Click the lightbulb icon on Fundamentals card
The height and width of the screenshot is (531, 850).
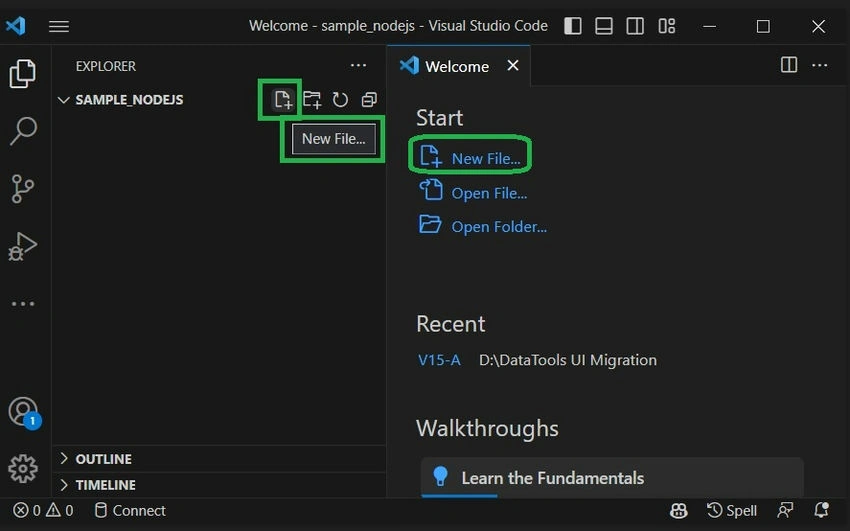coord(440,476)
